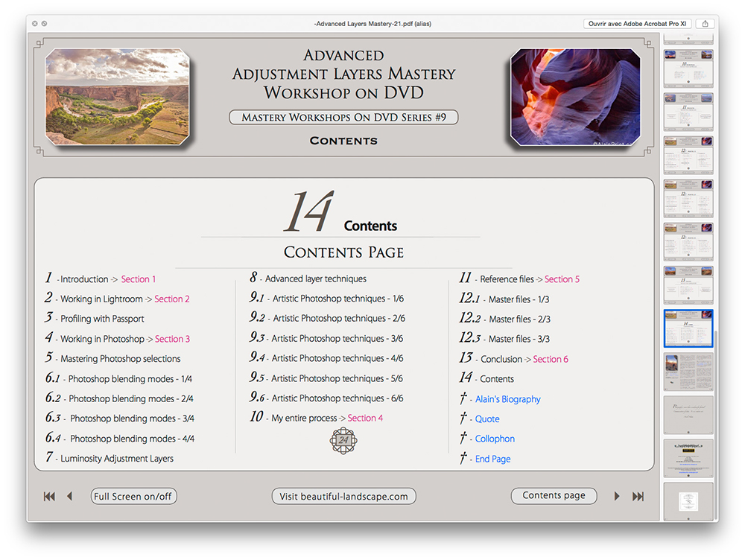This screenshot has width=745, height=560.
Task: Click the dagger icon beside Quote
Action: click(463, 418)
